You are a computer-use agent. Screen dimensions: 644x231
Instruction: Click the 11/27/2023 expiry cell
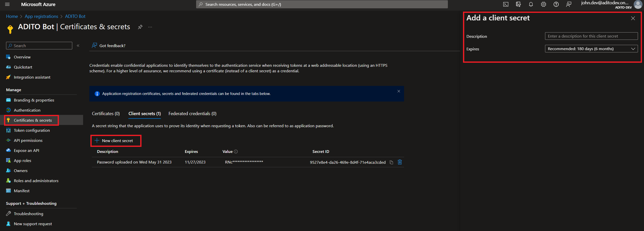(x=195, y=162)
